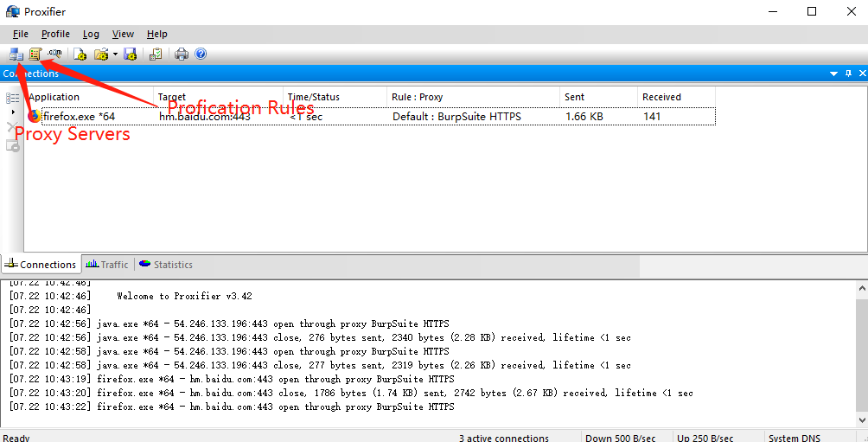Expand the open profile dropdown arrow
The height and width of the screenshot is (442, 868).
[x=115, y=54]
